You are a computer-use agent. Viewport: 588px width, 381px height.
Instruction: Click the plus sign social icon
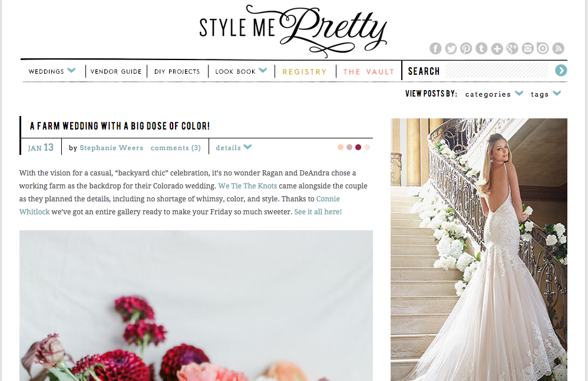point(497,48)
